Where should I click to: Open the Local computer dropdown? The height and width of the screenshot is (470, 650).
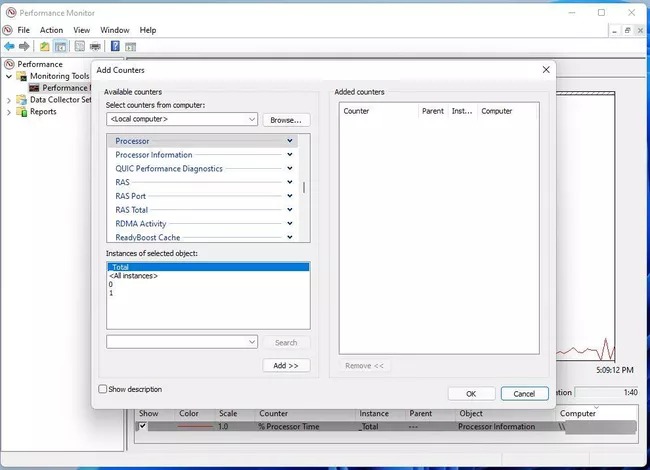point(182,119)
